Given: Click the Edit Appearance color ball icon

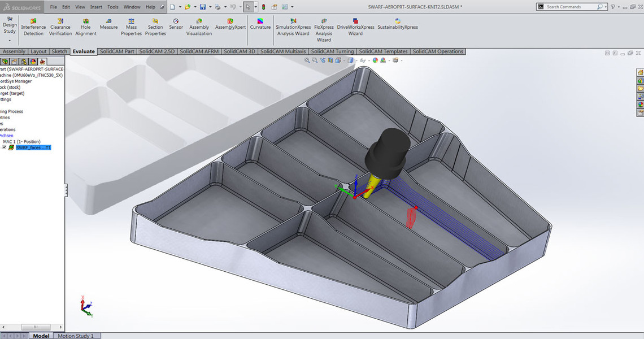Looking at the screenshot, I should pyautogui.click(x=375, y=60).
